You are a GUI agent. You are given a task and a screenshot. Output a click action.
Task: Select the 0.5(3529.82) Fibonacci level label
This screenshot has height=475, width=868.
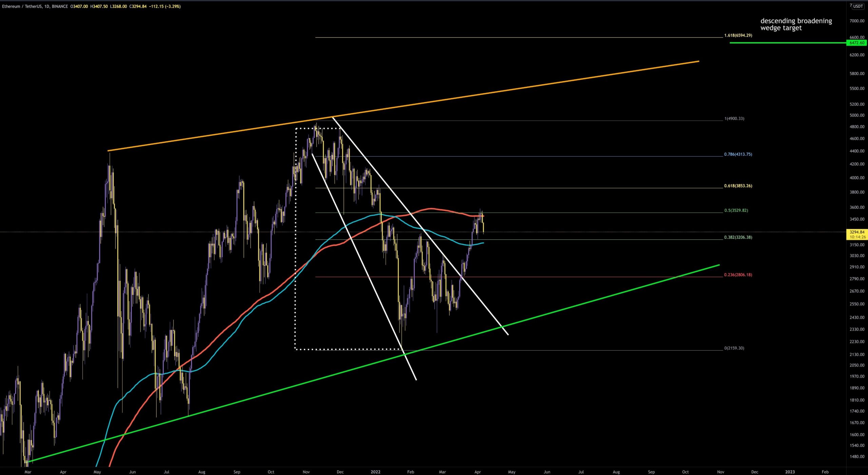point(736,210)
